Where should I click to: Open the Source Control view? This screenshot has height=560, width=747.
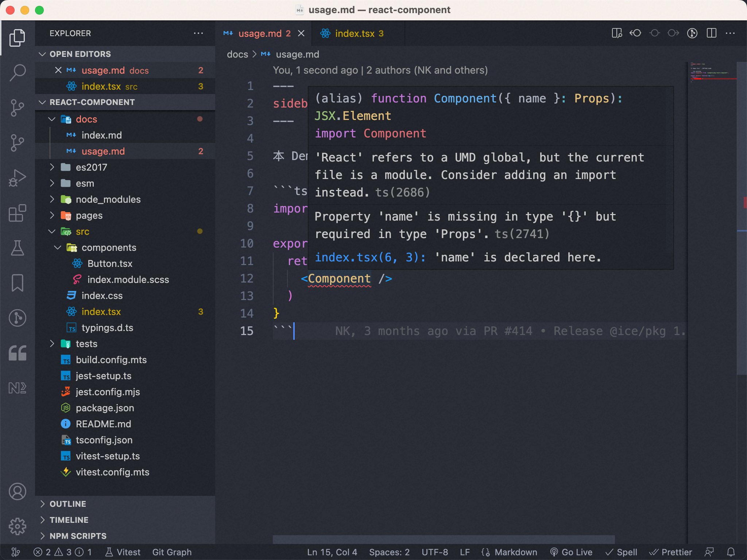coord(17,108)
